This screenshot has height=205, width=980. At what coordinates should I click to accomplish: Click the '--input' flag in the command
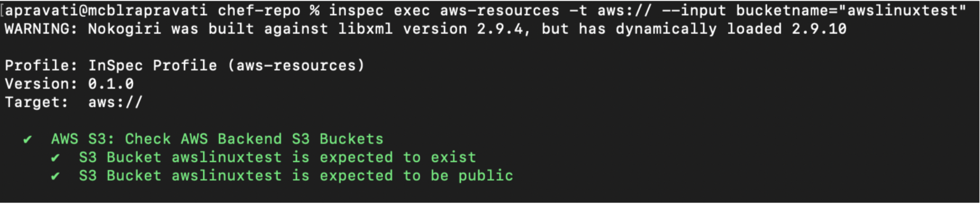click(x=694, y=11)
